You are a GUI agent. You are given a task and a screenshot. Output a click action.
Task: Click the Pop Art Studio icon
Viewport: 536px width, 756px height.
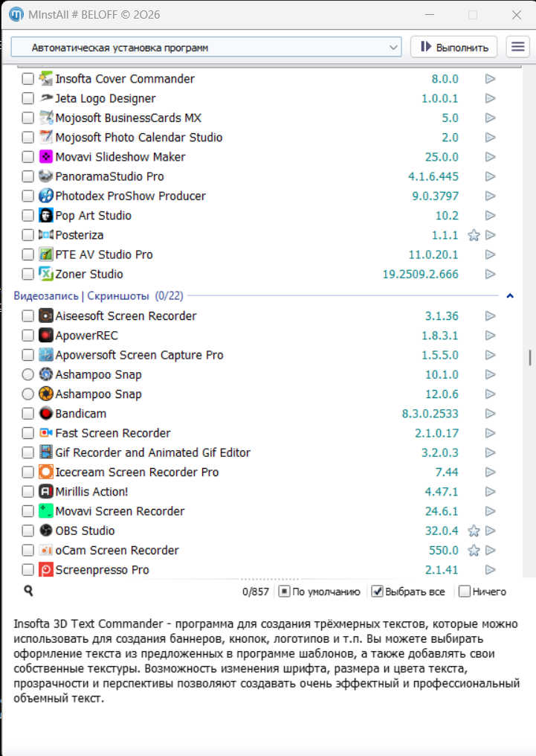coord(46,216)
